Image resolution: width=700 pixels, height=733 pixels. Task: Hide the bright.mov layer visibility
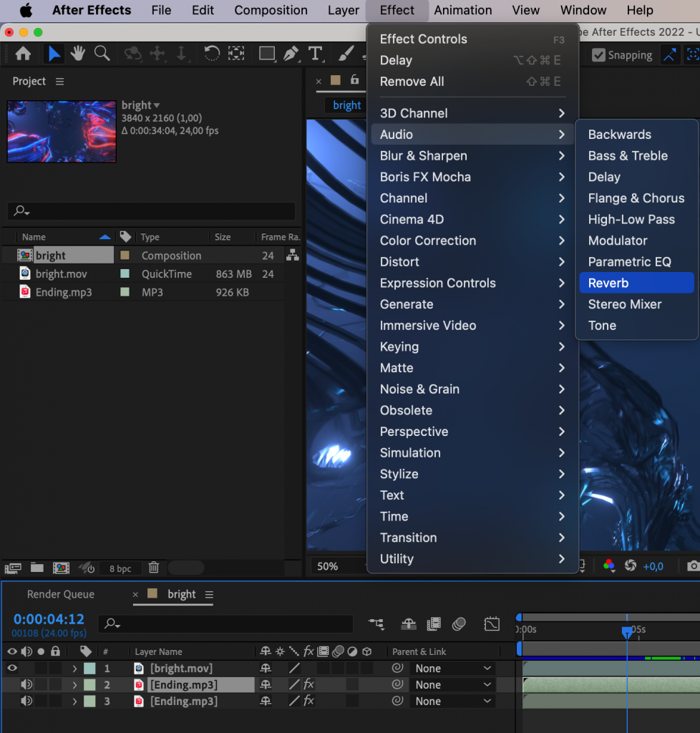(x=11, y=668)
